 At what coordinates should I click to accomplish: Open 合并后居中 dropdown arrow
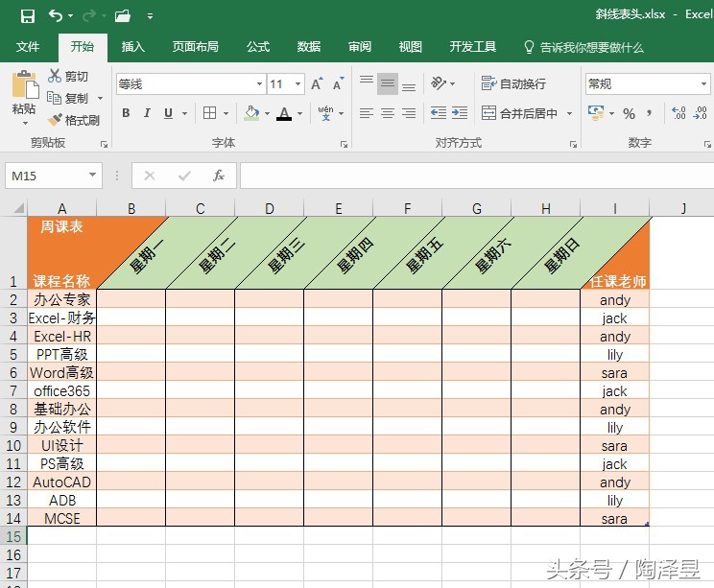coord(569,113)
